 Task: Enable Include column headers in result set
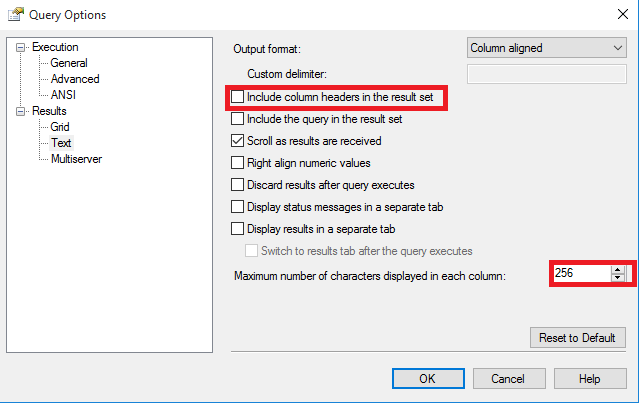click(x=238, y=98)
